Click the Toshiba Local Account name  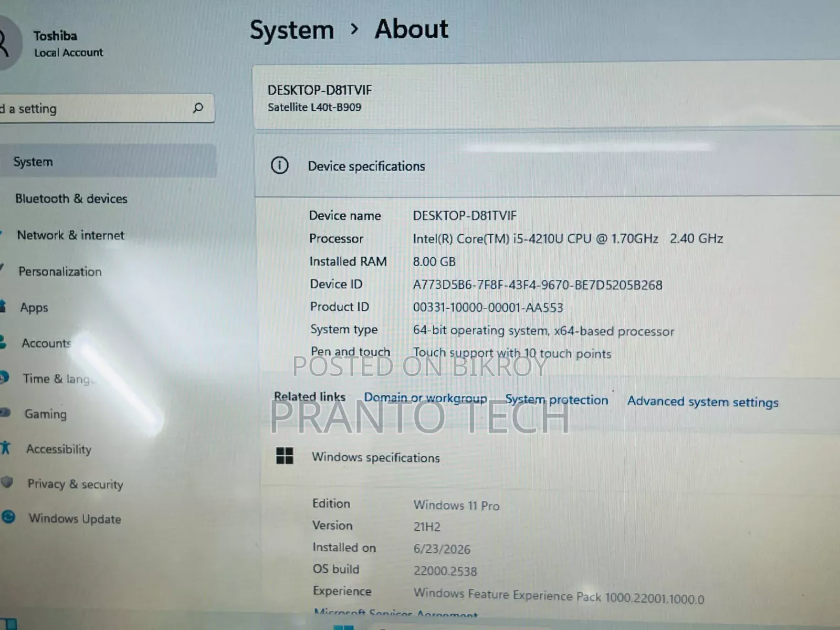68,44
